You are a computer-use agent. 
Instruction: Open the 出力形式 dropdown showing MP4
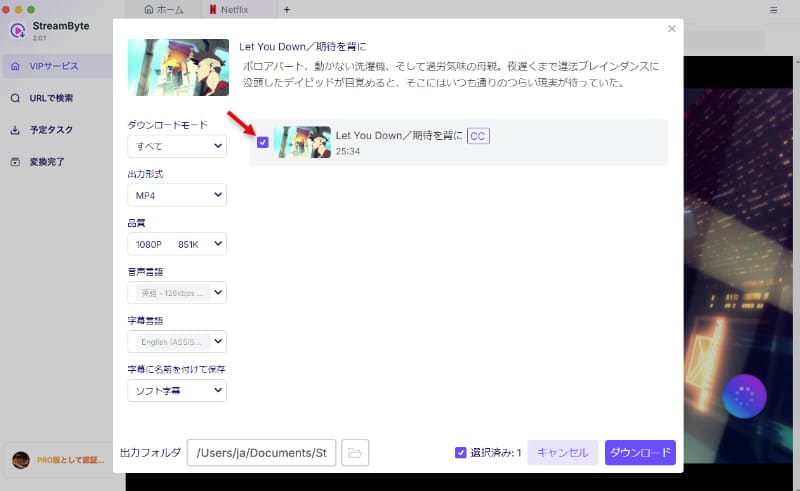(177, 195)
